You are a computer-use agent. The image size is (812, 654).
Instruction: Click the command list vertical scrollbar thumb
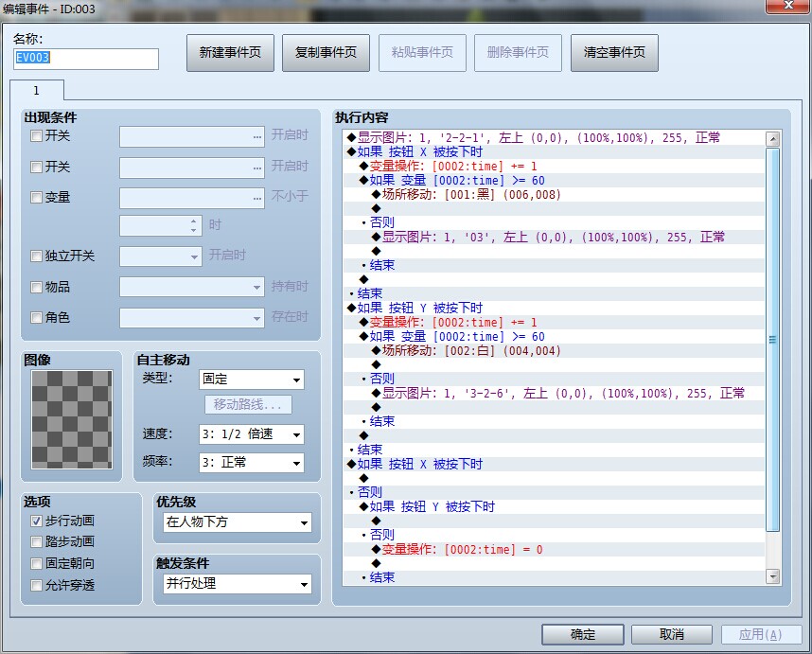(772, 340)
